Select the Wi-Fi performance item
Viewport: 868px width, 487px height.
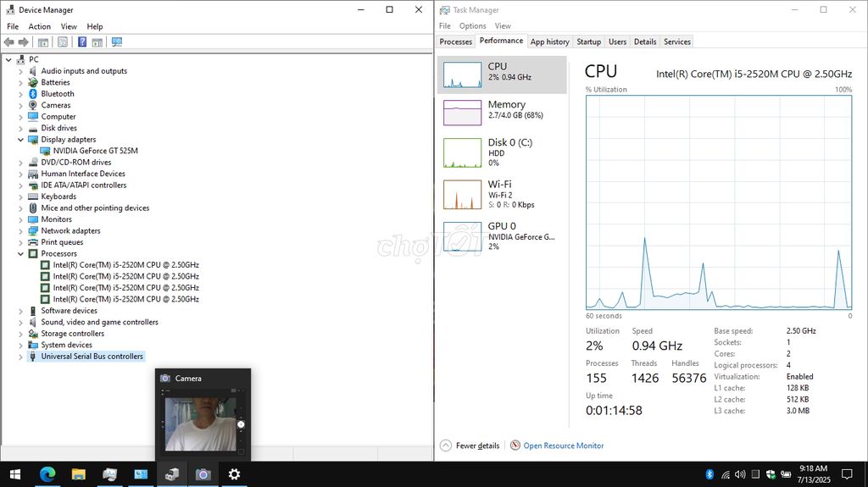pos(502,194)
